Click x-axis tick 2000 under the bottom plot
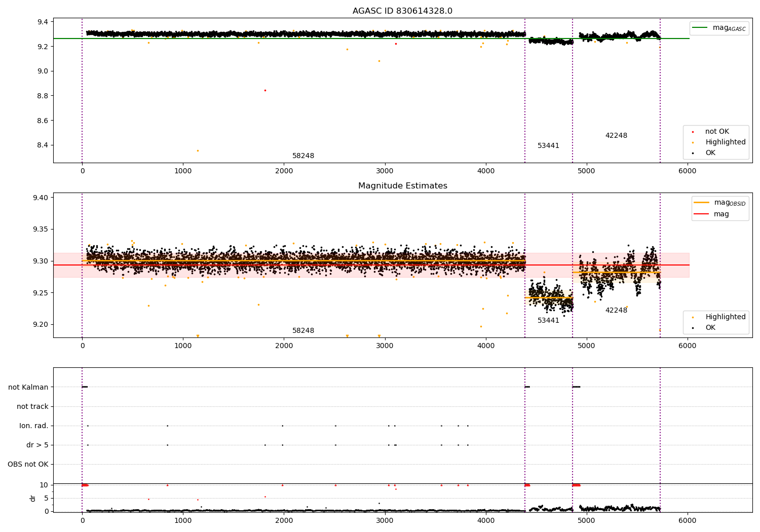 click(284, 520)
